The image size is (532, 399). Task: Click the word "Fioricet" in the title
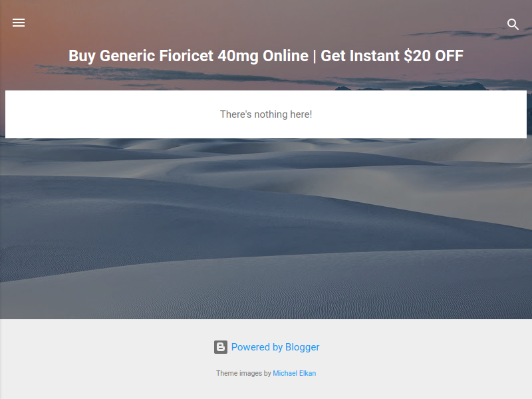point(186,56)
